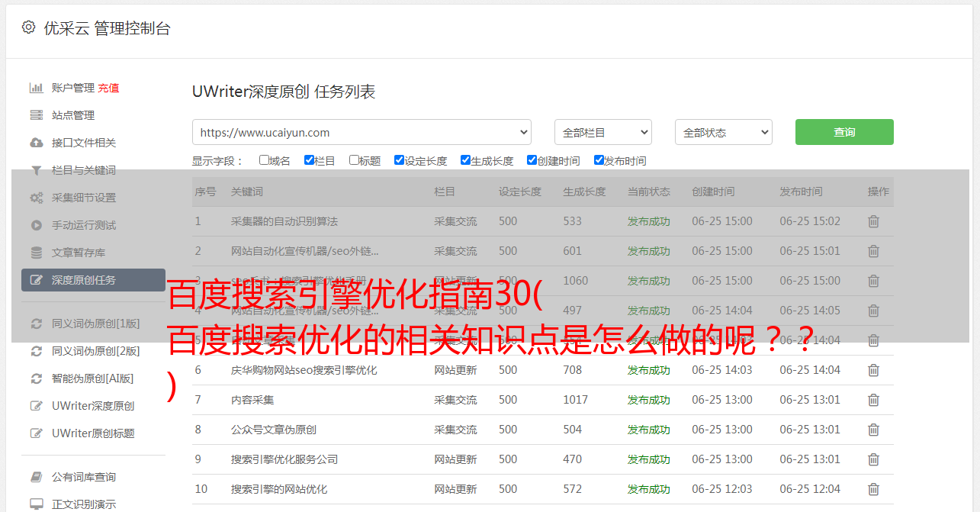The width and height of the screenshot is (980, 512).
Task: Open 同义词伪原创[2版] in the sidebar
Action: pos(96,351)
